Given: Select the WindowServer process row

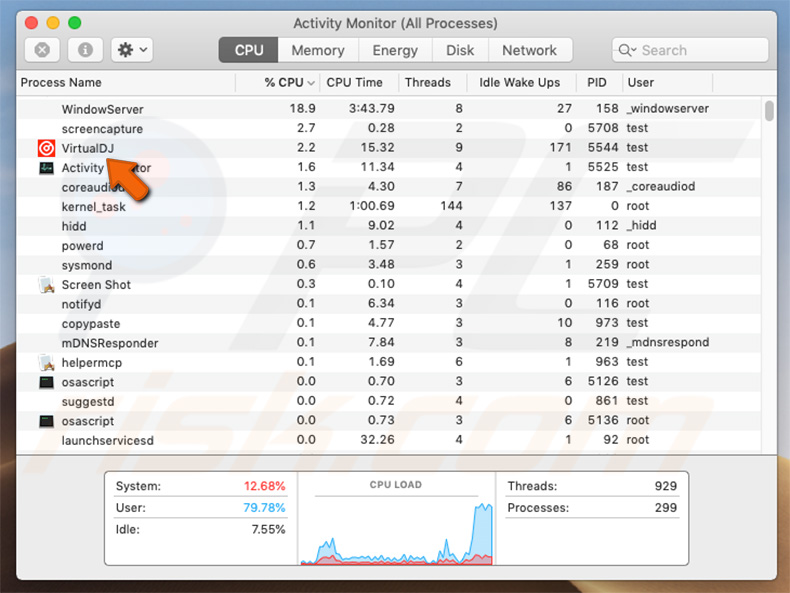Looking at the screenshot, I should [x=389, y=109].
